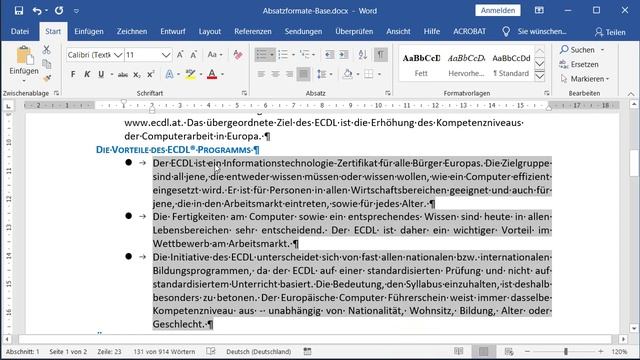Apply the Fett style
The image size is (640, 360).
(x=421, y=64)
